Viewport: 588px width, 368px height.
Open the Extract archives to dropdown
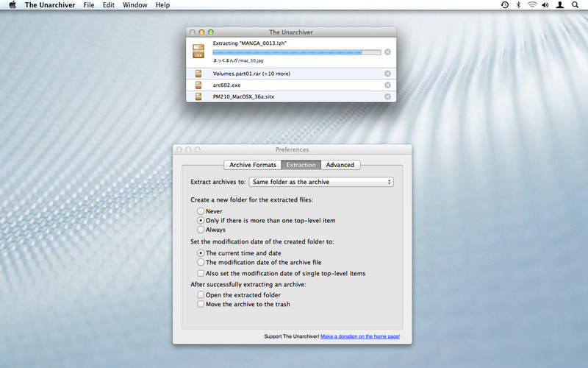320,182
